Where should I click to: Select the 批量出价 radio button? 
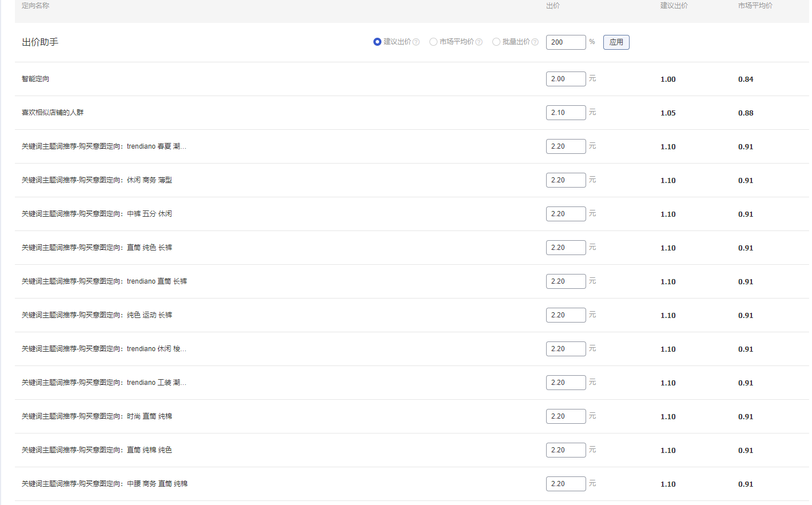pyautogui.click(x=496, y=42)
